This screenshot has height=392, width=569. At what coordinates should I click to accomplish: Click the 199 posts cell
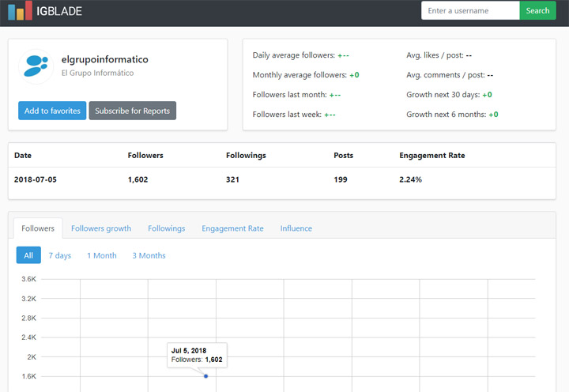pos(341,179)
